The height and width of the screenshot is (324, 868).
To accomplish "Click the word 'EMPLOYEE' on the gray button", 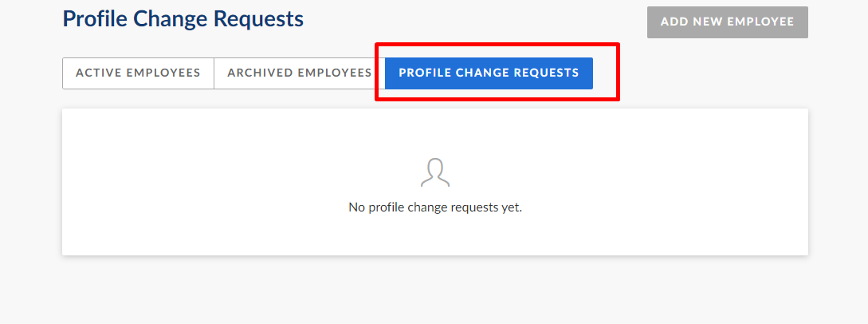I will [760, 22].
